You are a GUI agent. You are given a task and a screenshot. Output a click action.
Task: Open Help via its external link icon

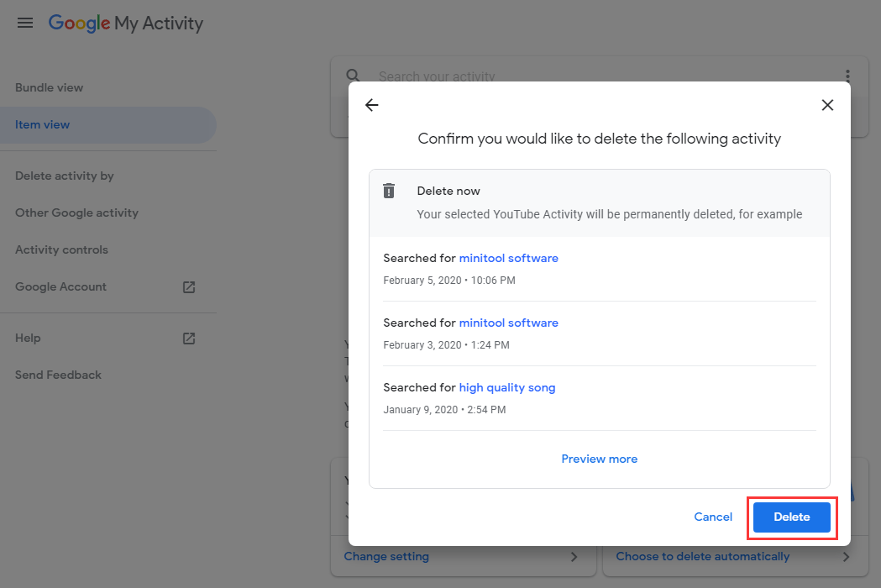(x=188, y=339)
